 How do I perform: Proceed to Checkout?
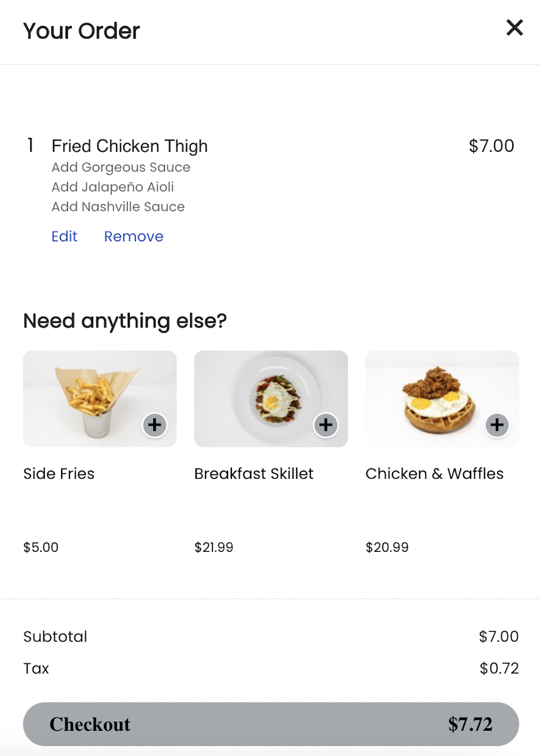tap(271, 724)
